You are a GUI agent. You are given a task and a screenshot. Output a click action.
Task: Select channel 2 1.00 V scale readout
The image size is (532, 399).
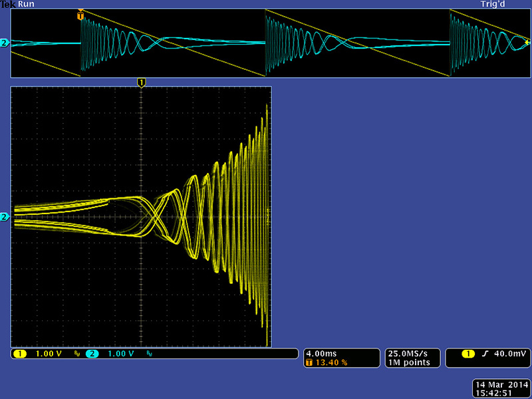pos(120,354)
